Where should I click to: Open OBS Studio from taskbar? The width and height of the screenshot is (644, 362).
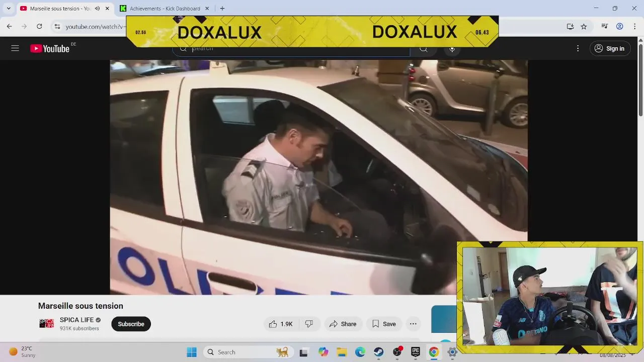click(x=397, y=352)
